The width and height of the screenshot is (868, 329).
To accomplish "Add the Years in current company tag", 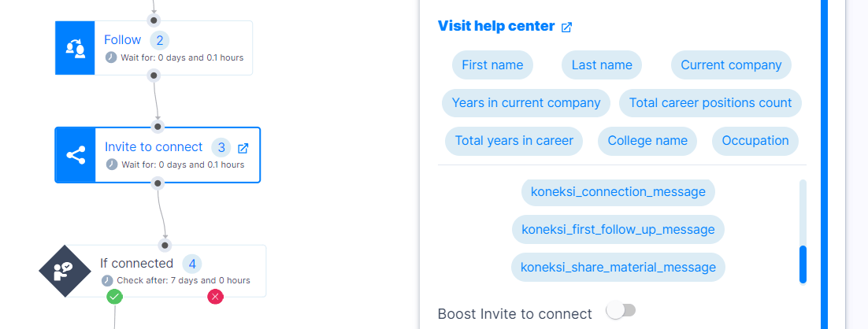I will pyautogui.click(x=526, y=103).
